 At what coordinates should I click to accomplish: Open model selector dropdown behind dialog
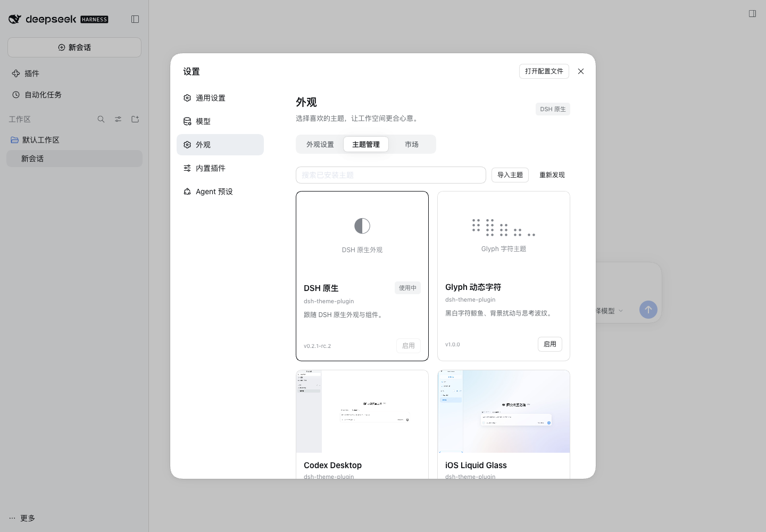(x=610, y=311)
